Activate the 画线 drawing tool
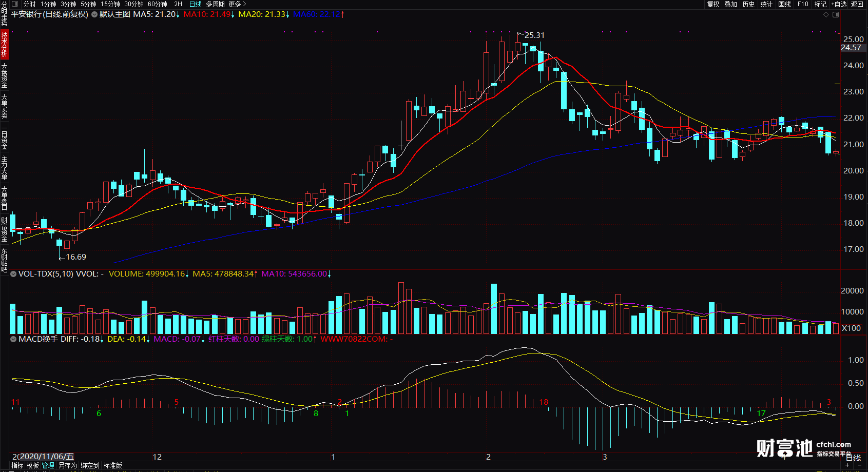Viewport: 868px width, 472px height. point(784,4)
